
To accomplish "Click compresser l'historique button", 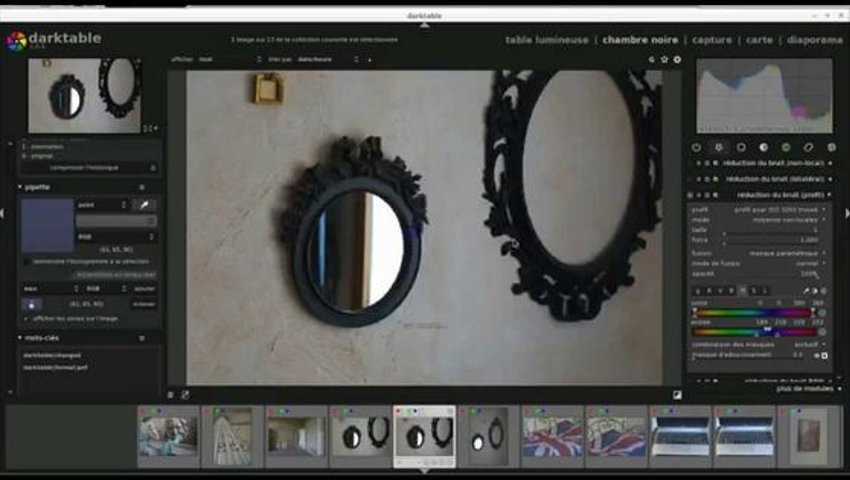I will pos(84,168).
